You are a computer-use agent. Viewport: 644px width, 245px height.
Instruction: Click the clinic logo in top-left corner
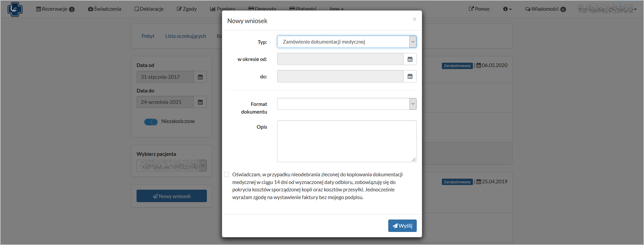(x=15, y=9)
